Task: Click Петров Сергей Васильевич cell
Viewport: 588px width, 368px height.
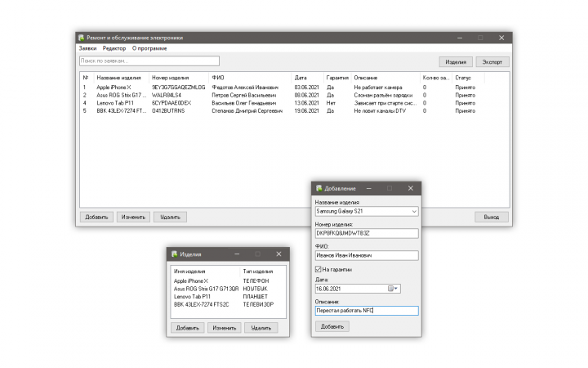Action: pyautogui.click(x=243, y=95)
